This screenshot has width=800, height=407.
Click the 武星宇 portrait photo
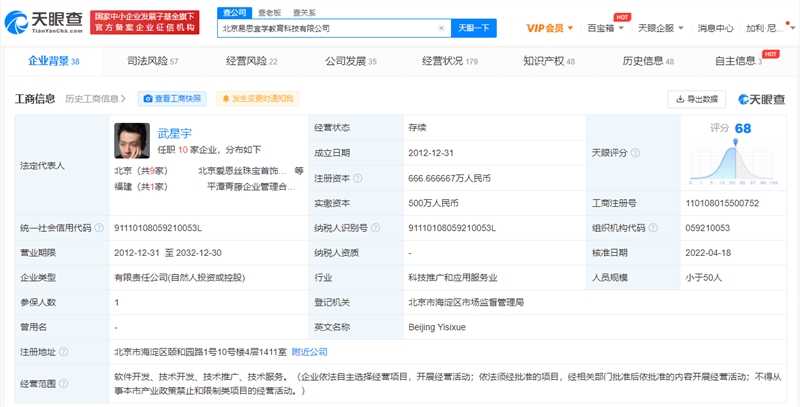point(132,140)
